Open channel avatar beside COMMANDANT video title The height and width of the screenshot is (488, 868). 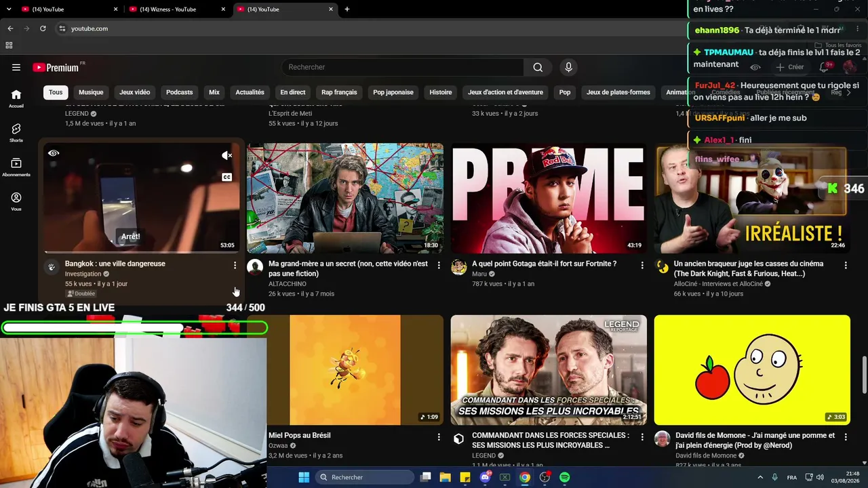(458, 439)
